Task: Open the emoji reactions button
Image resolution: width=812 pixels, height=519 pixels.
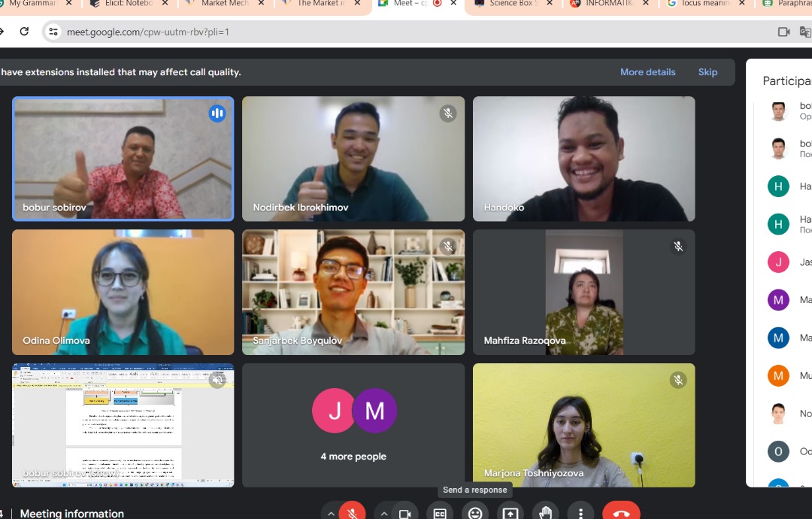Action: pos(475,513)
